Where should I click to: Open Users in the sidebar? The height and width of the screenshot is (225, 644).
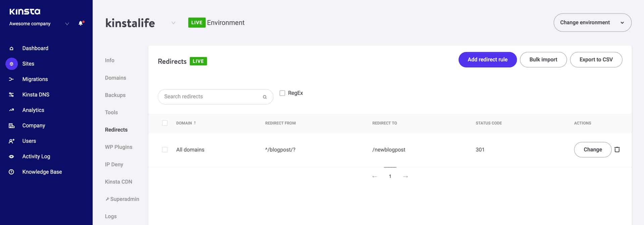(29, 141)
